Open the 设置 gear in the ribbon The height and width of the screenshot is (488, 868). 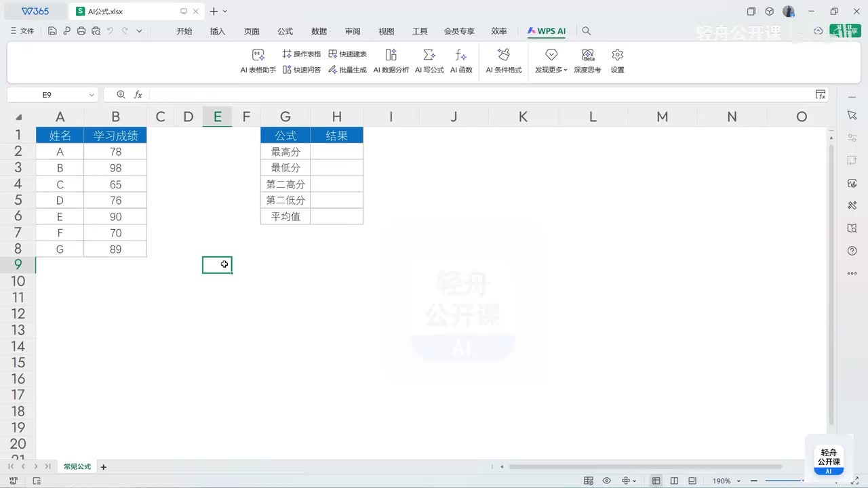[x=617, y=61]
